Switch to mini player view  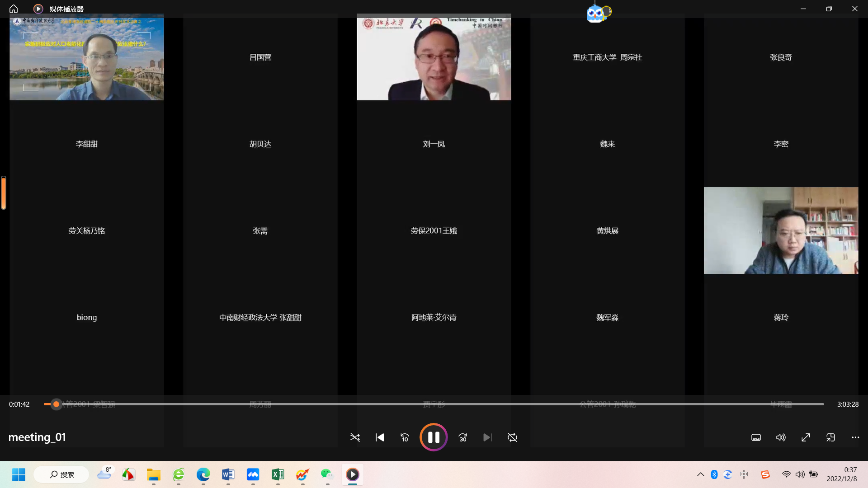tap(830, 437)
